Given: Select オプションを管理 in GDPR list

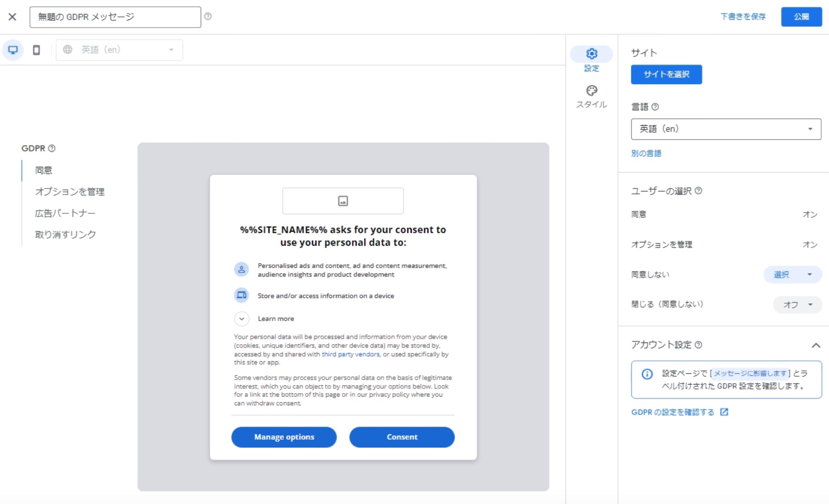Looking at the screenshot, I should click(x=70, y=192).
